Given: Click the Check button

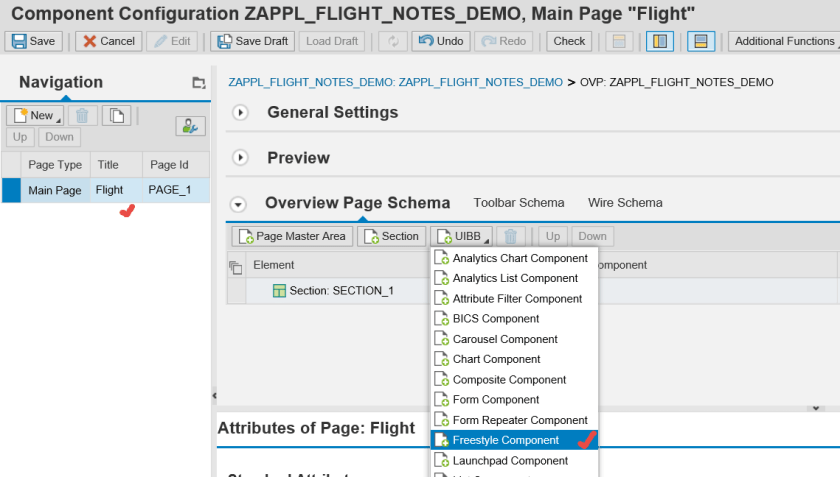Looking at the screenshot, I should [569, 41].
